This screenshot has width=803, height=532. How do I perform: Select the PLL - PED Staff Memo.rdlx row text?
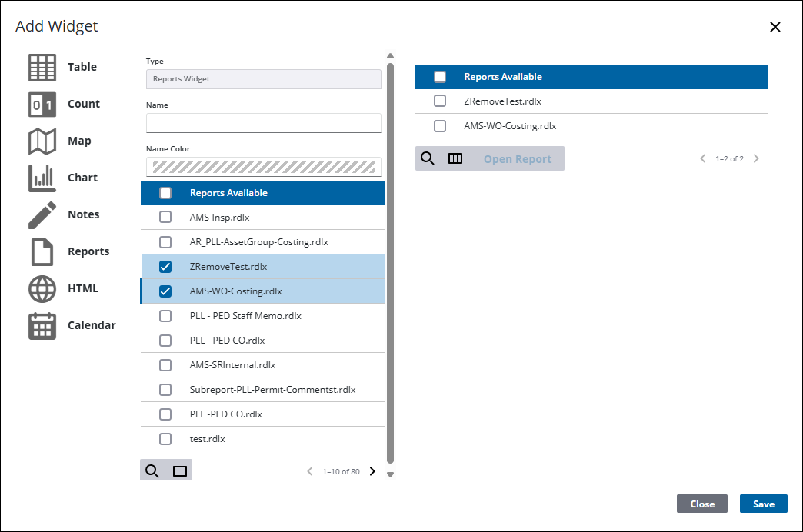click(245, 316)
